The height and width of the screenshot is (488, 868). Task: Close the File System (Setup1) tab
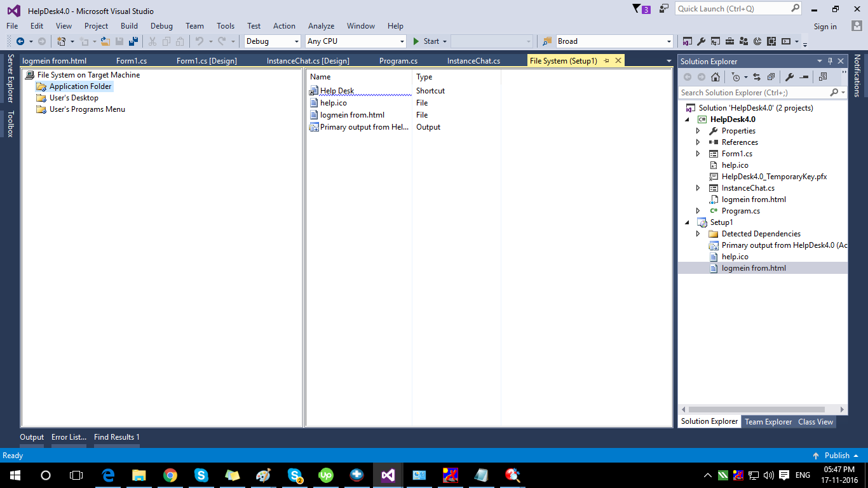click(618, 61)
